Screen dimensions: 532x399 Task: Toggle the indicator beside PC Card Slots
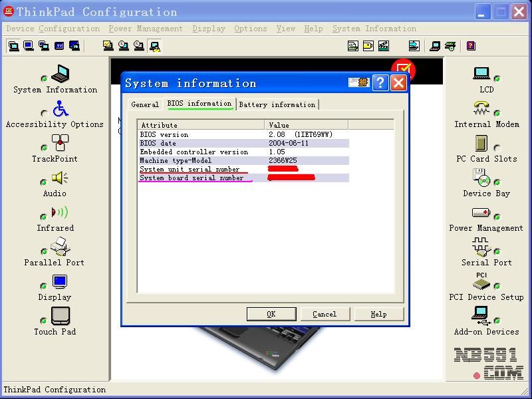pyautogui.click(x=497, y=148)
